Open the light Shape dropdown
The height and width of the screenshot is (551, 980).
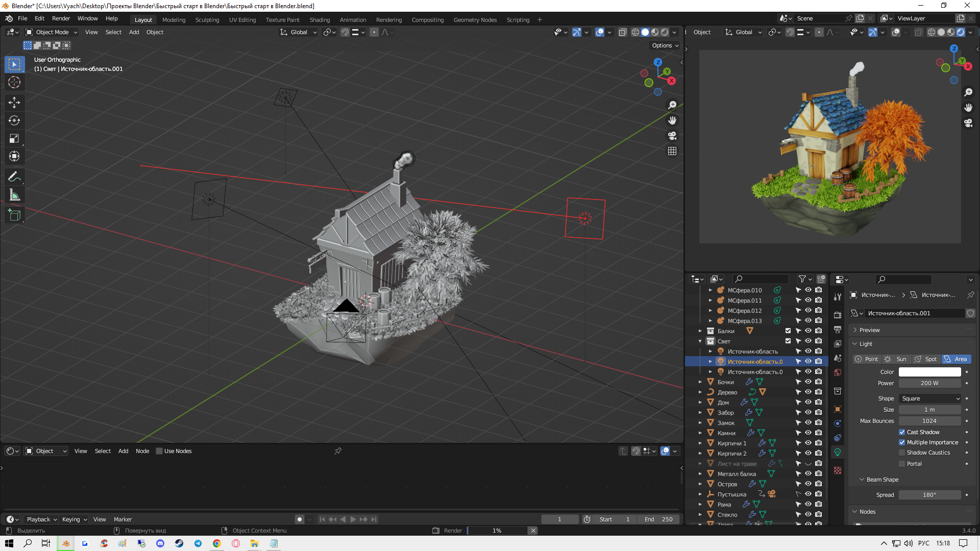pyautogui.click(x=930, y=398)
